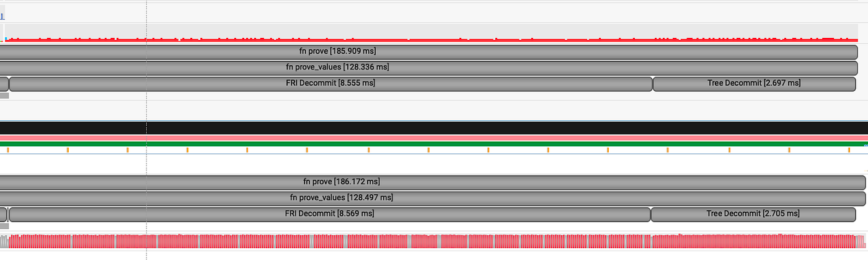
Task: Pick the Tree Decommit [2.697 ms] range
Action: 755,84
